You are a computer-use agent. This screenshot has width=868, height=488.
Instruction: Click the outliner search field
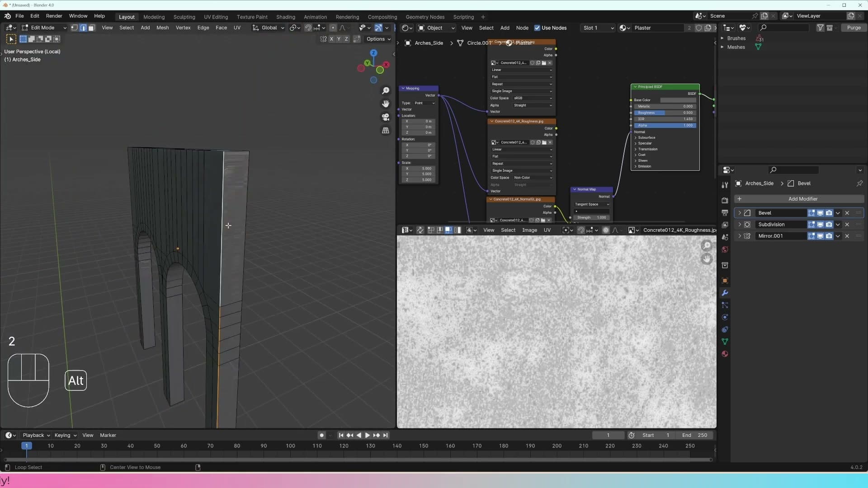click(x=784, y=28)
